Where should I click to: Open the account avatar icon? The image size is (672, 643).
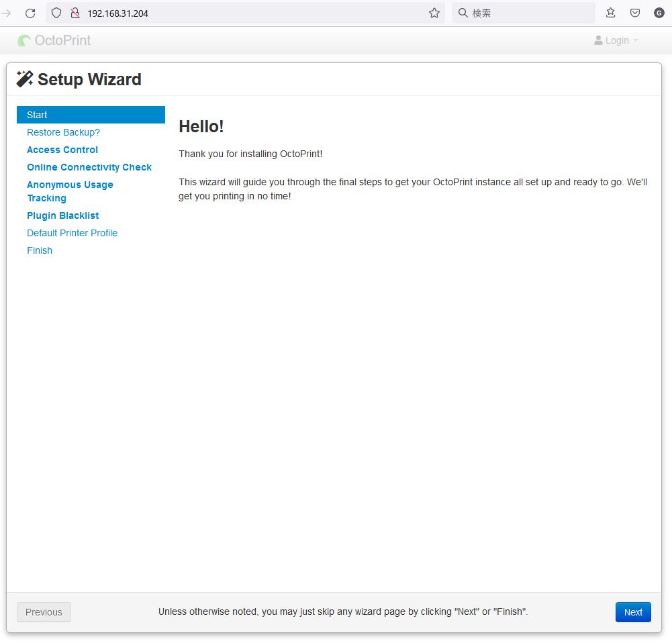(659, 13)
